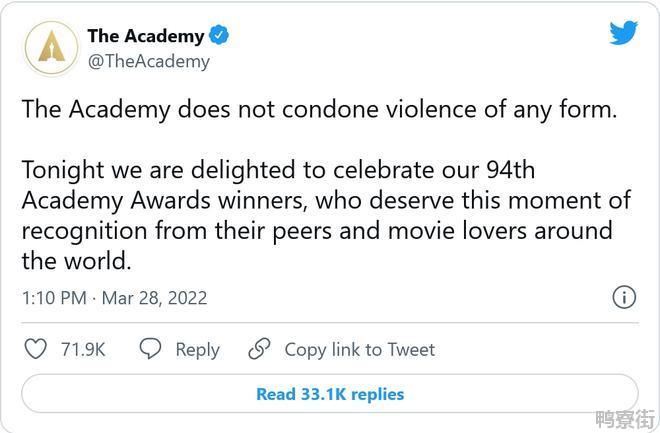
Task: Open The Academy display name
Action: click(146, 36)
